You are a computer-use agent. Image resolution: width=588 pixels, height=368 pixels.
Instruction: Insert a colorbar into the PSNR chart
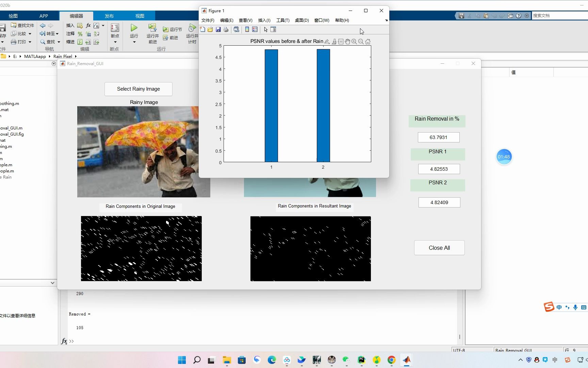(x=247, y=29)
